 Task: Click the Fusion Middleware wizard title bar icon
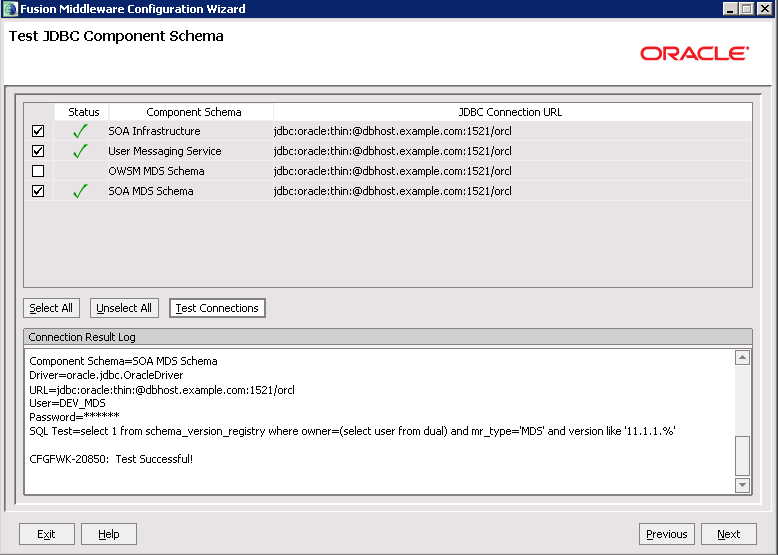[x=10, y=9]
